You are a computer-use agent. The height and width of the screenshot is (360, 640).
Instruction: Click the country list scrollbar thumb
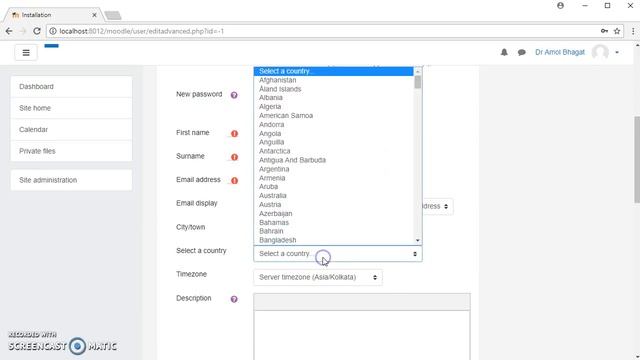(x=418, y=82)
